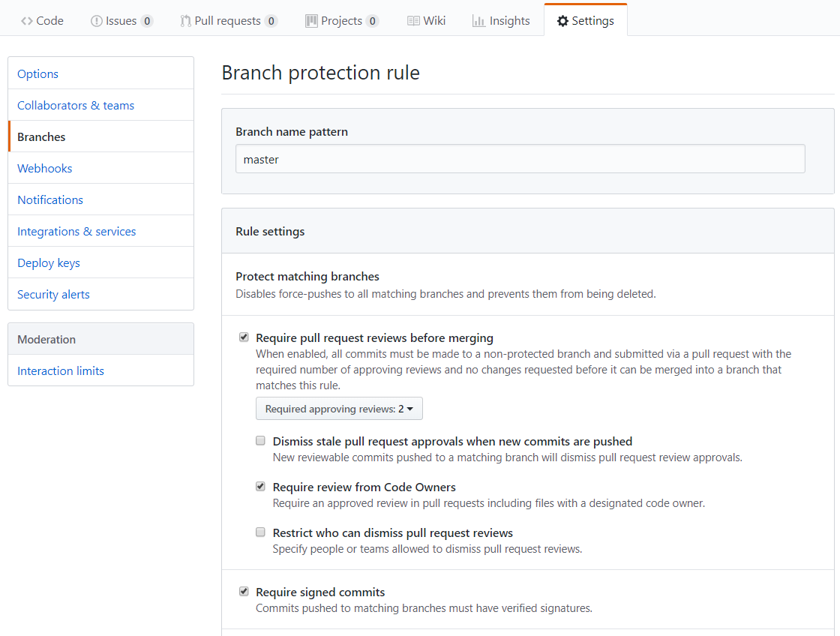Enable Restrict who can dismiss reviews checkbox
This screenshot has width=840, height=636.
coord(260,532)
